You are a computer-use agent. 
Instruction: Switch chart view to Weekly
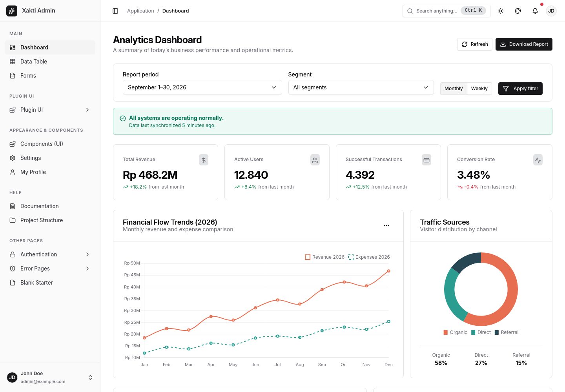pos(479,89)
